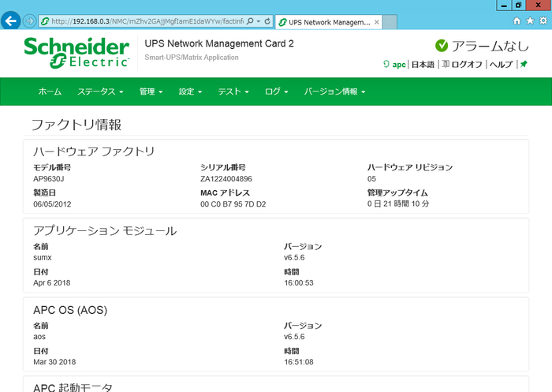Expand the ログ dropdown menu
This screenshot has height=392, width=552.
276,91
